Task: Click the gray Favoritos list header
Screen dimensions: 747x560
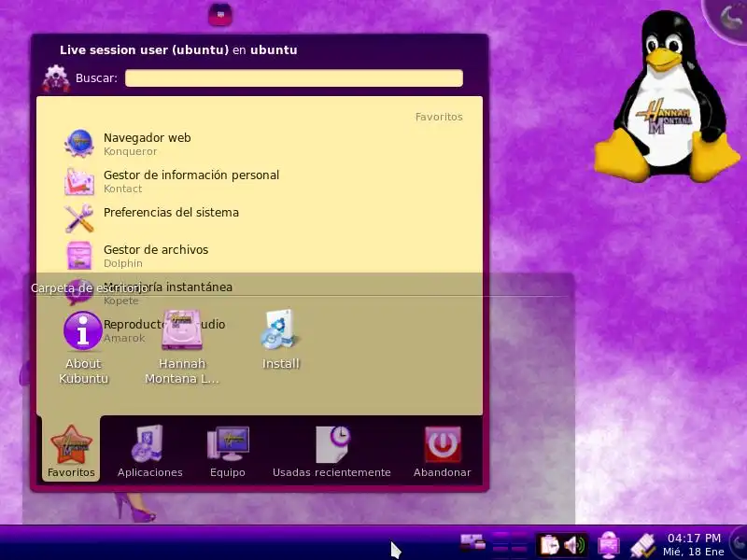Action: [x=439, y=117]
